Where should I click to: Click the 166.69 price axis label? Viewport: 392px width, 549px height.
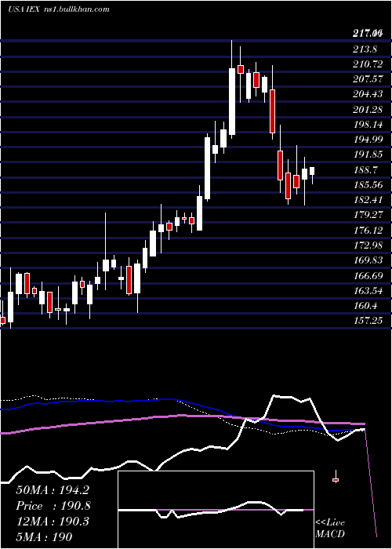click(x=368, y=275)
